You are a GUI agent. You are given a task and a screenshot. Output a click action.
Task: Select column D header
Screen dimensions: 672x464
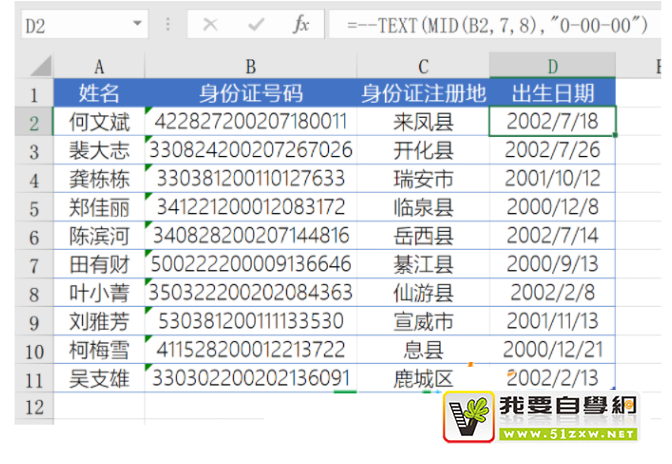[x=552, y=66]
